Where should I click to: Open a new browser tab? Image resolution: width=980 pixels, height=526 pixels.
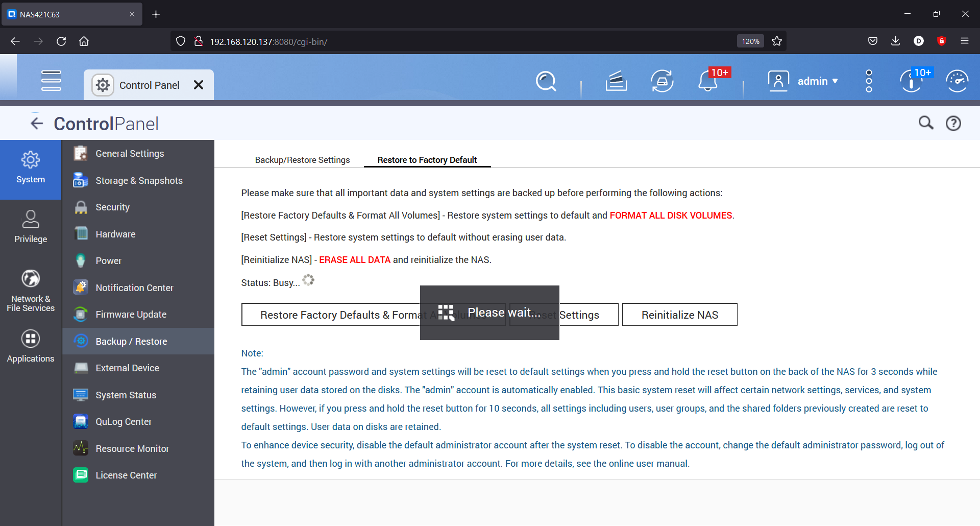(x=156, y=14)
